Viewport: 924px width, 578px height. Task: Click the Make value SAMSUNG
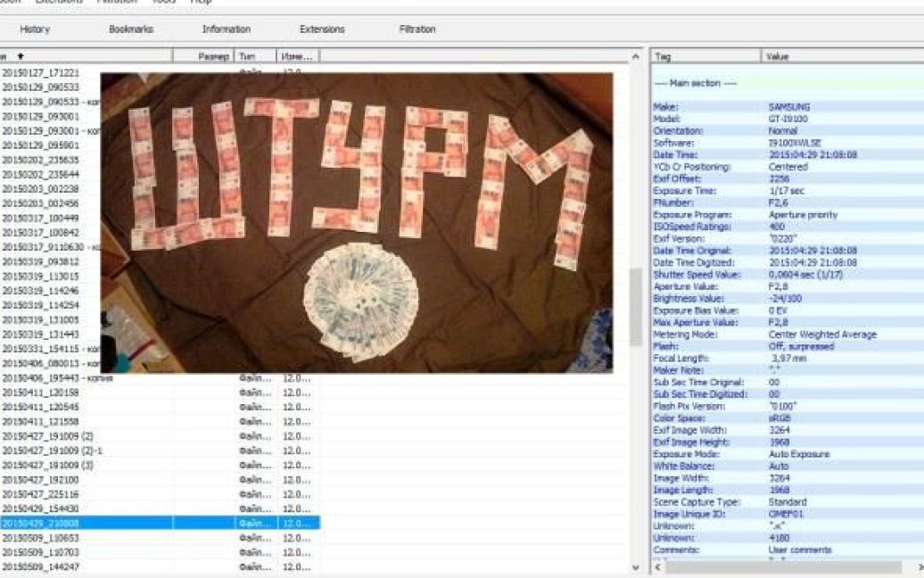[789, 107]
